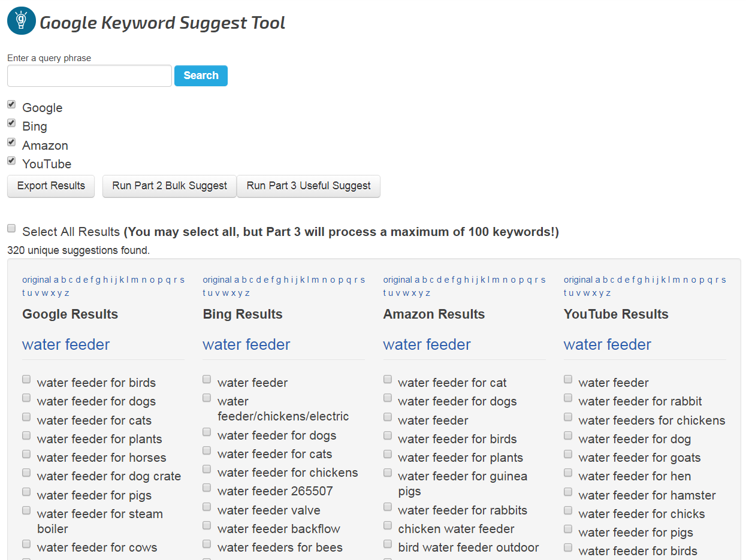
Task: Open the YouTube Results water feeder heading link
Action: click(x=607, y=345)
